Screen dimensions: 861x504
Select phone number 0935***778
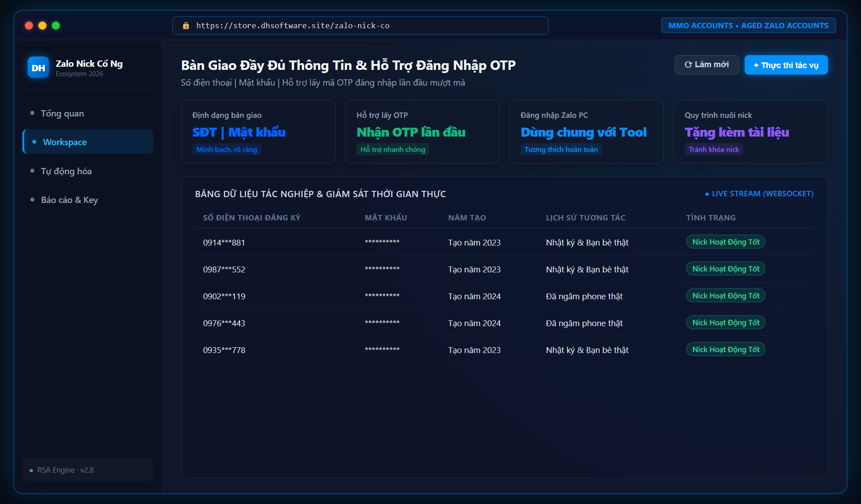[224, 350]
